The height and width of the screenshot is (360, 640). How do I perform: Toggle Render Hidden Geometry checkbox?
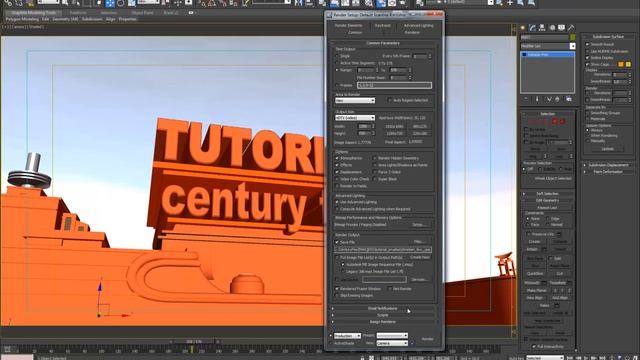(x=374, y=158)
